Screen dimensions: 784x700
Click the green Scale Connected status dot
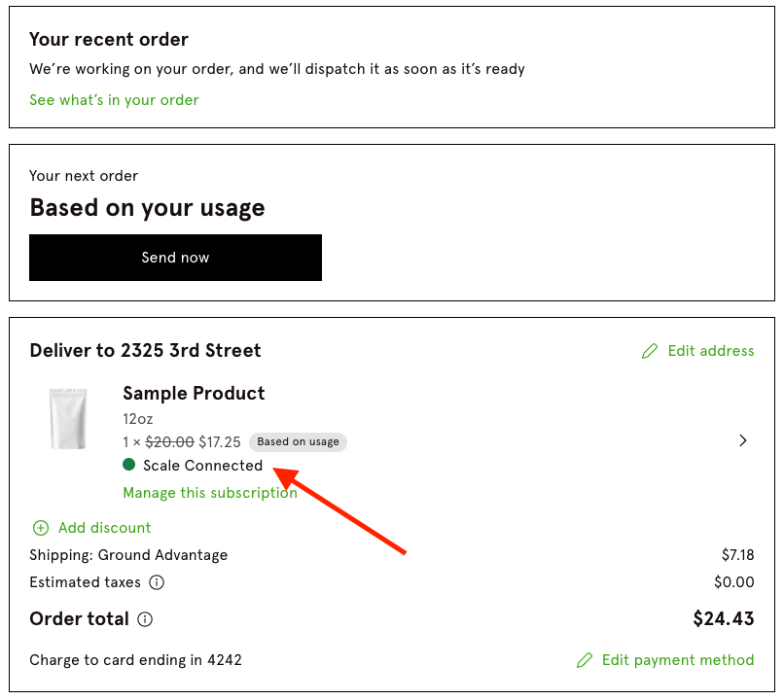click(x=129, y=465)
